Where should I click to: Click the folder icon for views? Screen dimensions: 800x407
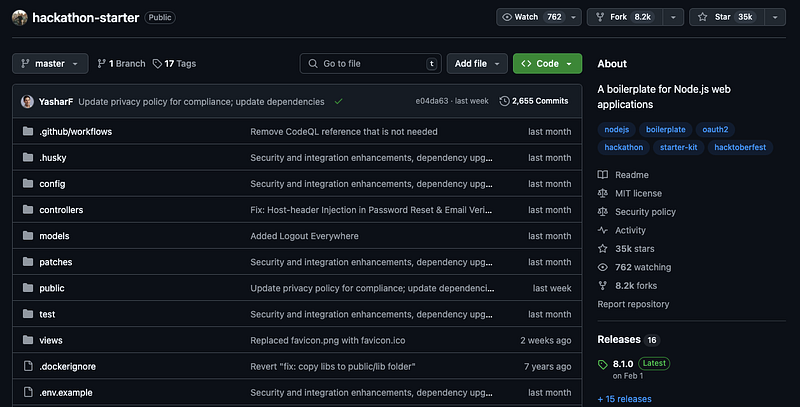[28, 340]
